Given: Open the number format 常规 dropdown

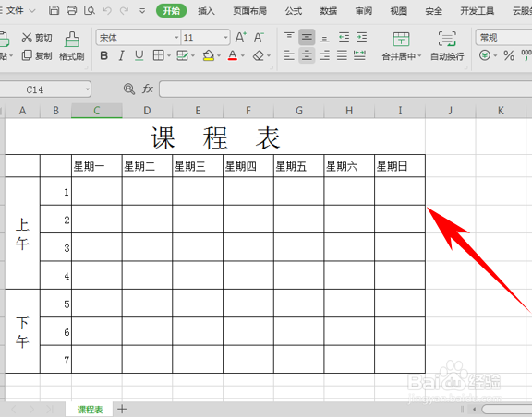Looking at the screenshot, I should 504,37.
